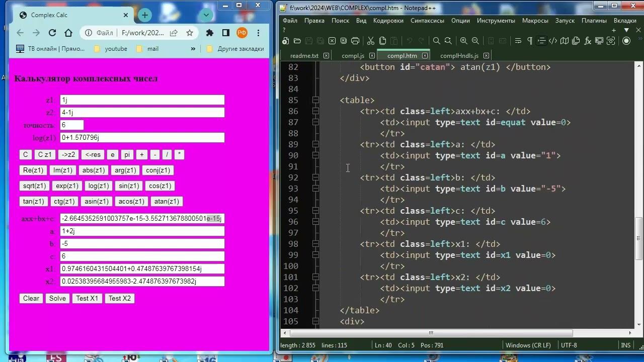
Task: Toggle indent guide display in Notepad++
Action: [x=541, y=41]
